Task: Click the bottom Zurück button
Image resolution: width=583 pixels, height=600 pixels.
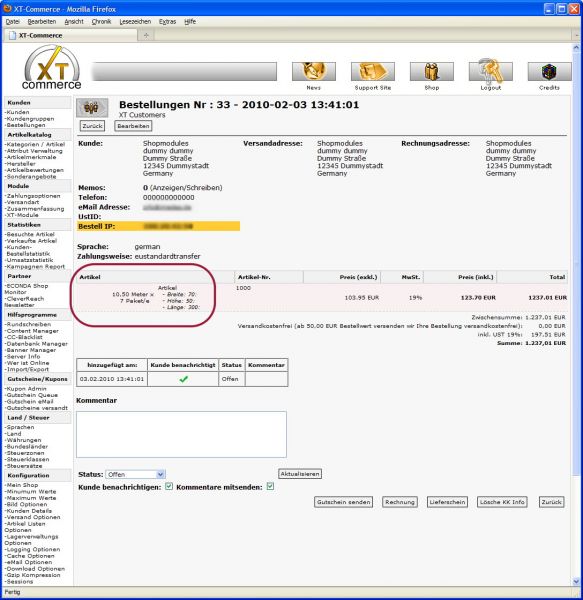Action: tap(552, 502)
